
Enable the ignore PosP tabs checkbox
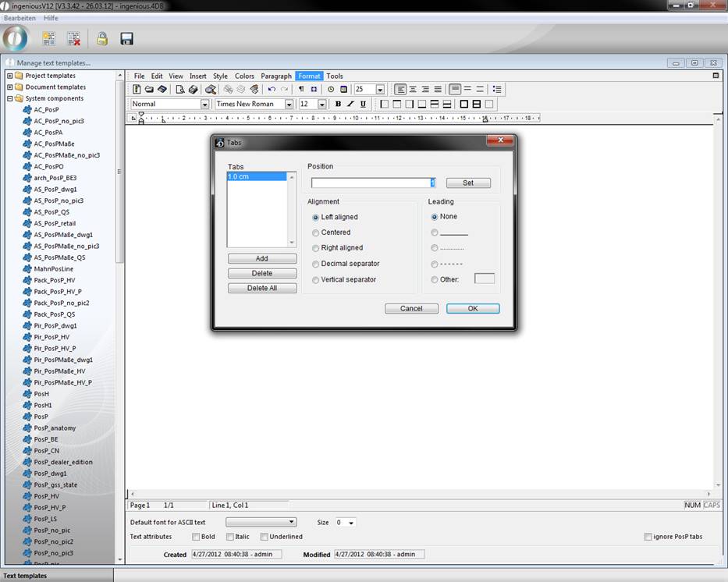point(648,537)
